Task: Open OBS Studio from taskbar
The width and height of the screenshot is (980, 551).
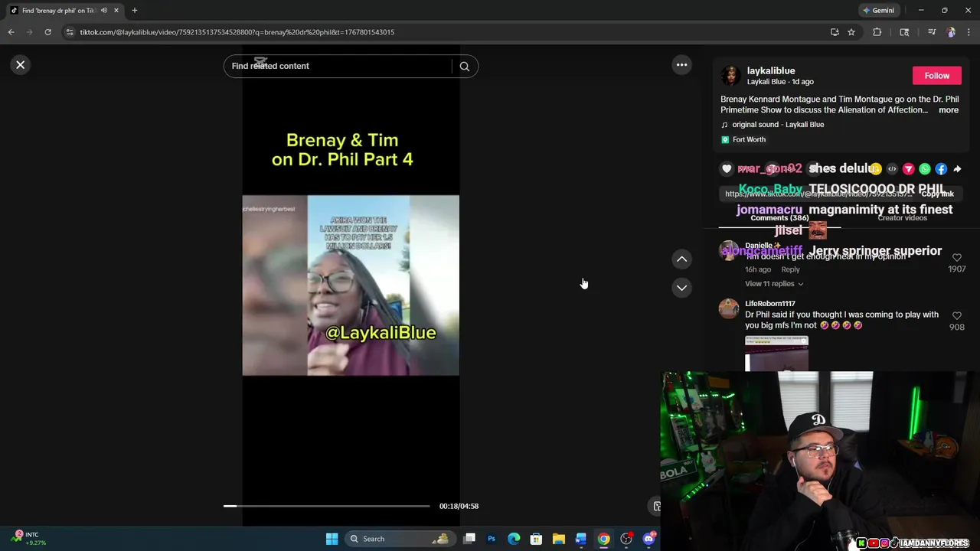Action: (x=626, y=539)
